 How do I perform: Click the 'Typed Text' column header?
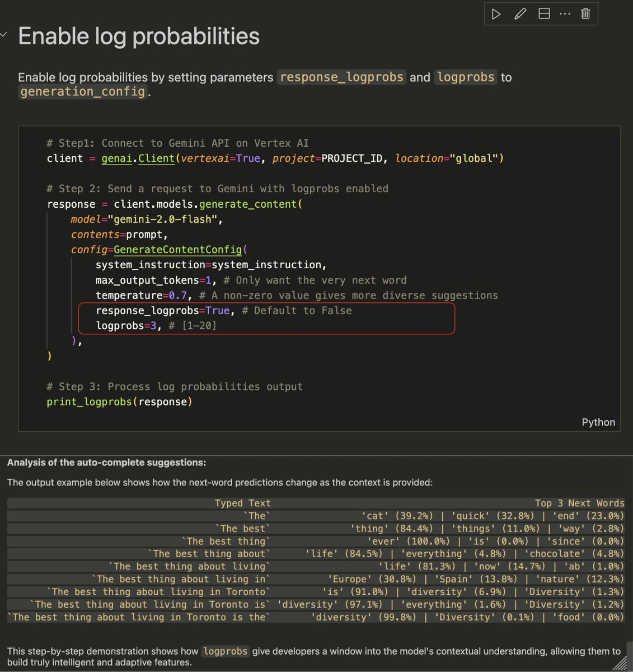click(x=242, y=503)
